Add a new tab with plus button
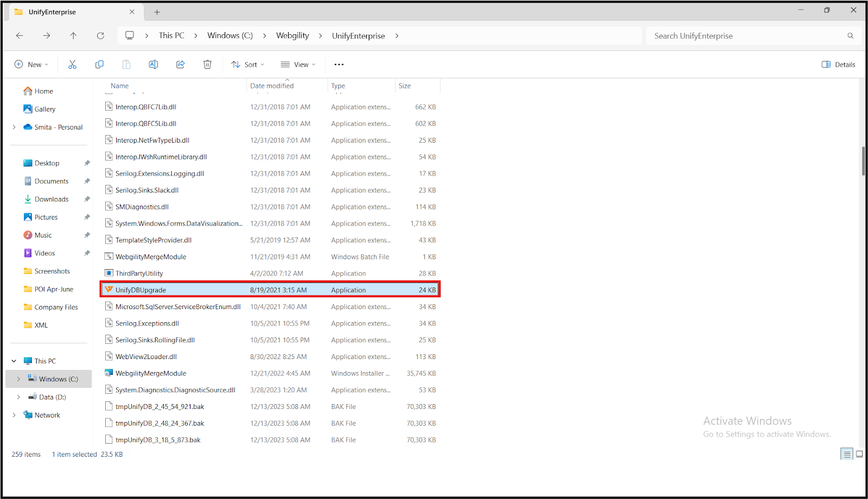The height and width of the screenshot is (499, 868). 157,12
